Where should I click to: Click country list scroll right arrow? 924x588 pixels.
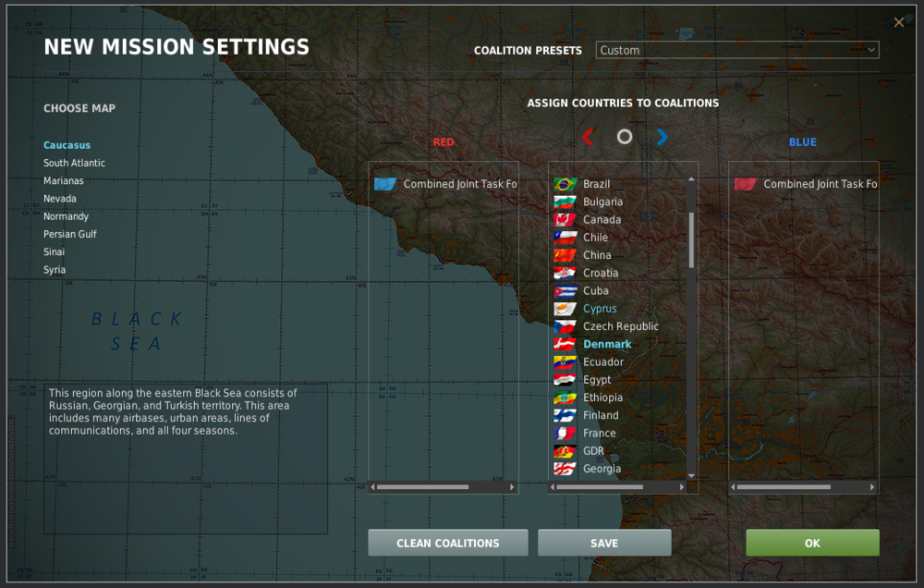(682, 487)
